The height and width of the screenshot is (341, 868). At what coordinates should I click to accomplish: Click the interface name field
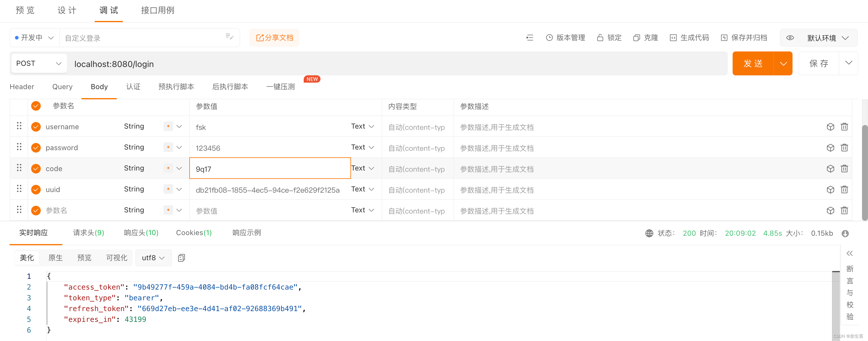(149, 38)
